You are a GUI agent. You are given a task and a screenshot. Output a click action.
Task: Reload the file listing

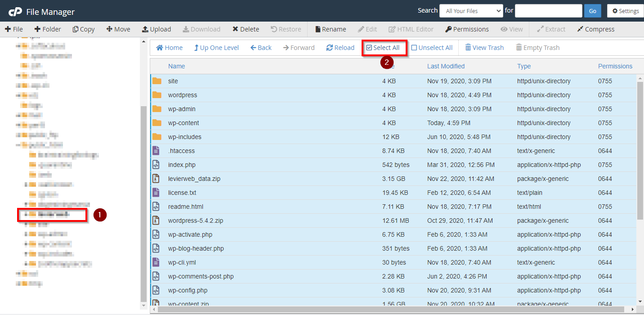(x=340, y=48)
